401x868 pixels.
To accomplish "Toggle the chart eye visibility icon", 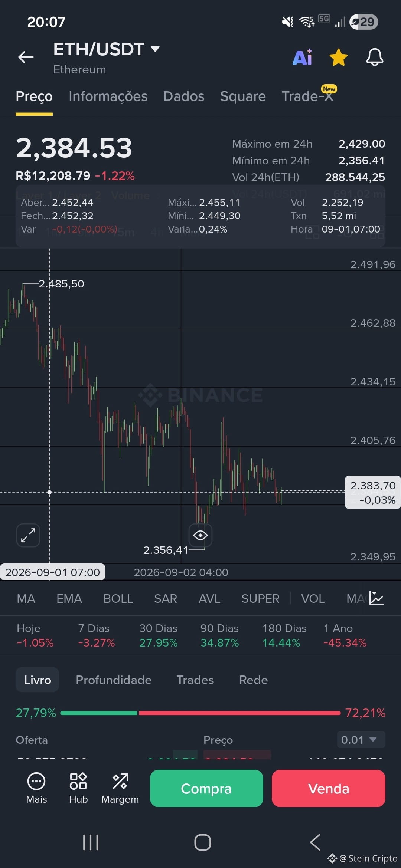I will (200, 535).
